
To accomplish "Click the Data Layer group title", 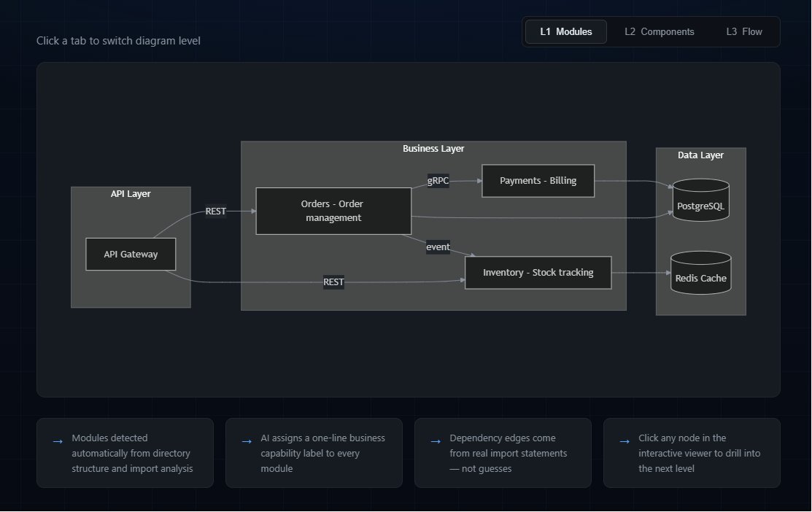I will 700,155.
